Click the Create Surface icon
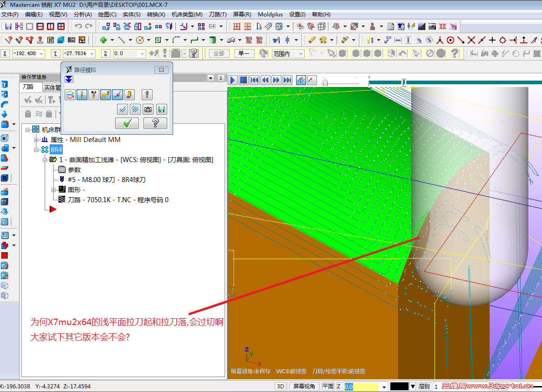542x392 pixels. pyautogui.click(x=231, y=40)
